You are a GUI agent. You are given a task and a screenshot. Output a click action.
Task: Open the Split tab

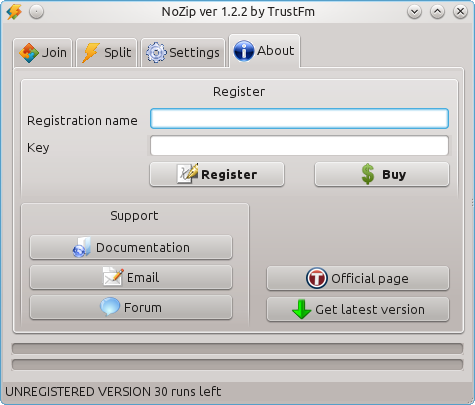pyautogui.click(x=107, y=53)
